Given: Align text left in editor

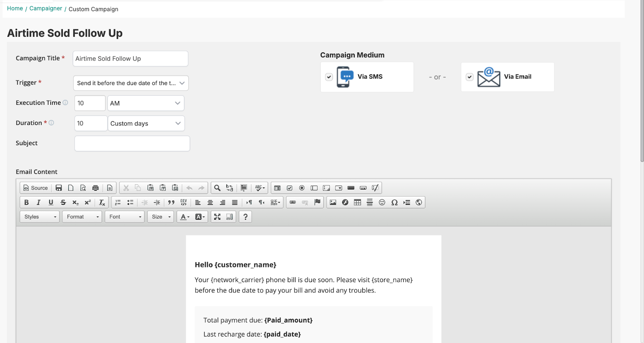Looking at the screenshot, I should click(x=198, y=202).
